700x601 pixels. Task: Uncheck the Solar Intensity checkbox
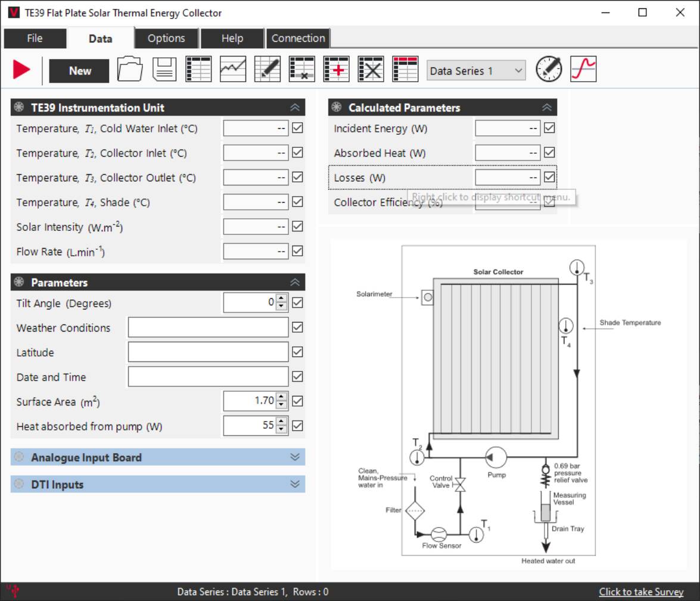click(297, 227)
